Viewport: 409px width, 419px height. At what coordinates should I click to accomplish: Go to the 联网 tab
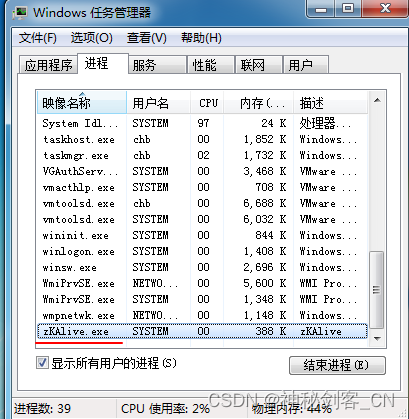click(x=259, y=65)
